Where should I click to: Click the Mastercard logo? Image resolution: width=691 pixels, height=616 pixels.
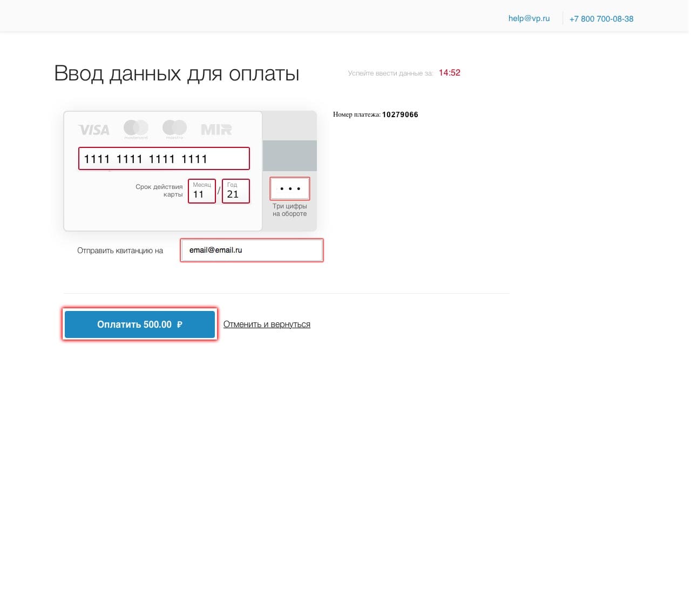pos(136,128)
